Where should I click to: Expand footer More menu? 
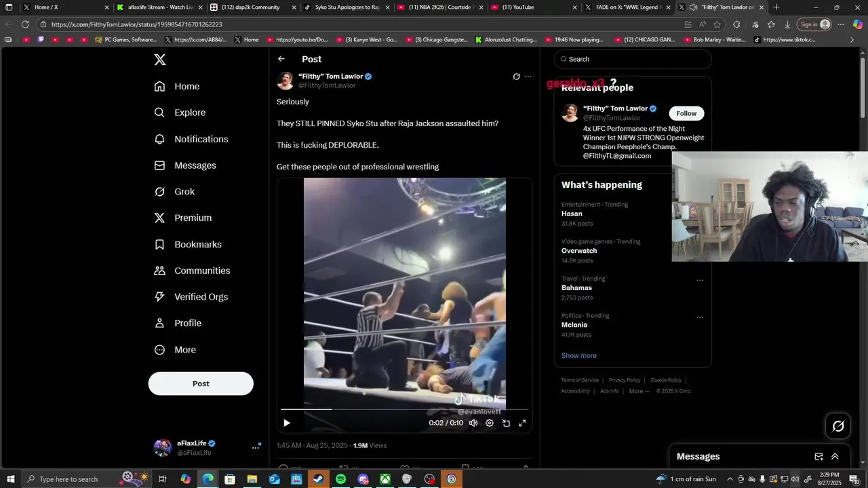click(x=639, y=391)
